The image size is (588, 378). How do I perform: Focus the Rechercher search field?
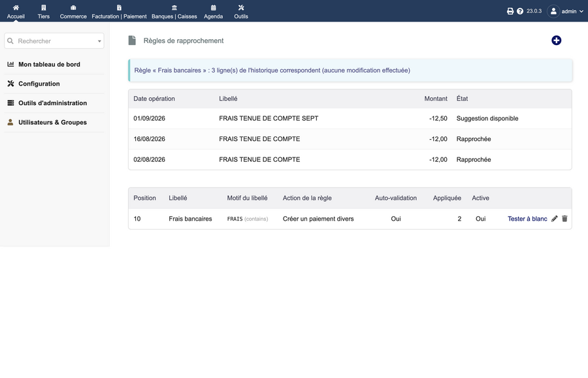click(x=54, y=41)
